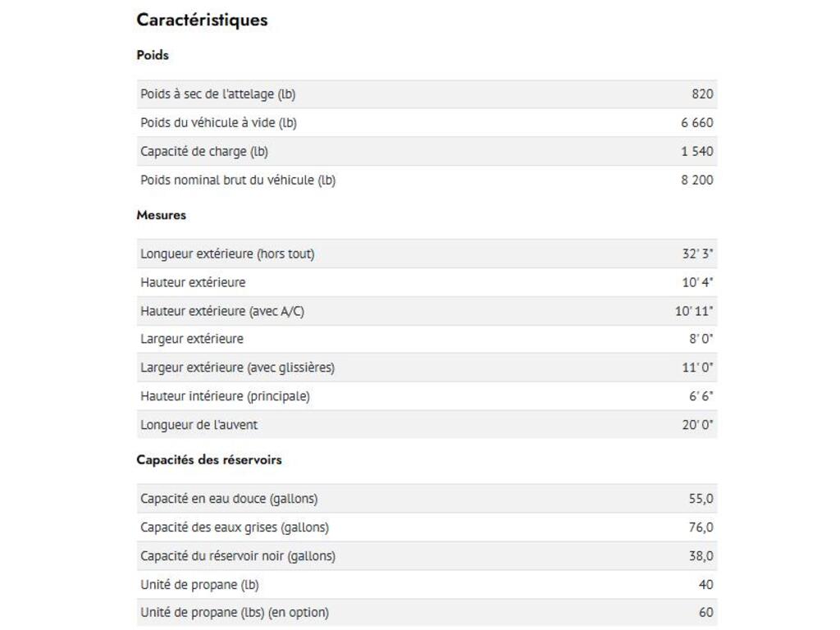Image resolution: width=840 pixels, height=630 pixels.
Task: Select the Capacité en eau douce row
Action: tap(427, 499)
